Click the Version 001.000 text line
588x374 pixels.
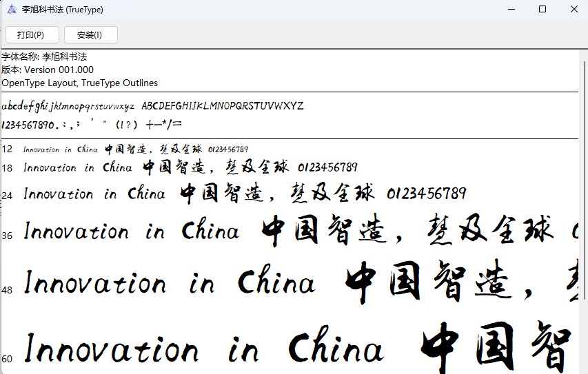[48, 70]
